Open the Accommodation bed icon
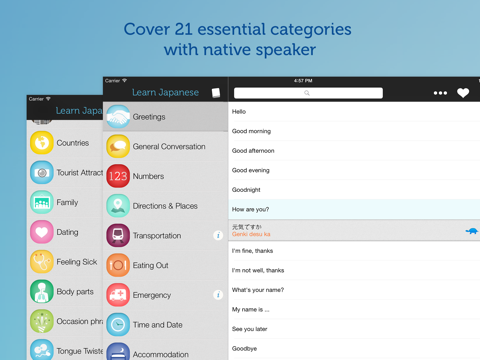Screen dimensions: 480x360 (118, 352)
